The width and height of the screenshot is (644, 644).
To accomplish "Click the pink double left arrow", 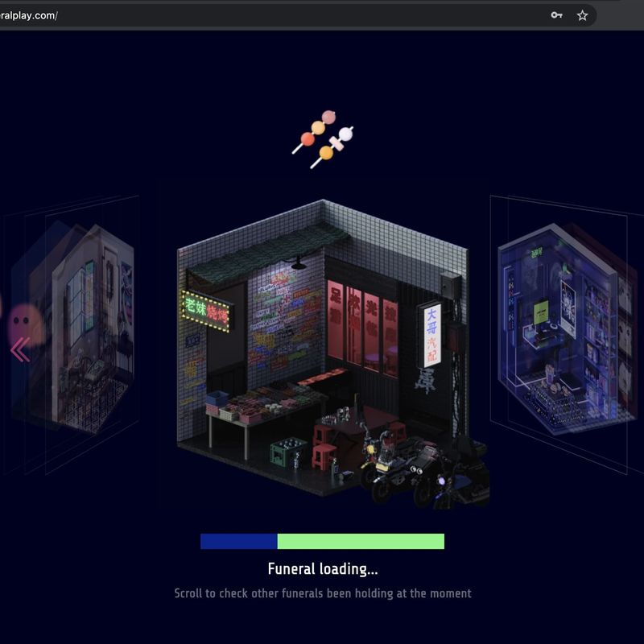I will (20, 349).
